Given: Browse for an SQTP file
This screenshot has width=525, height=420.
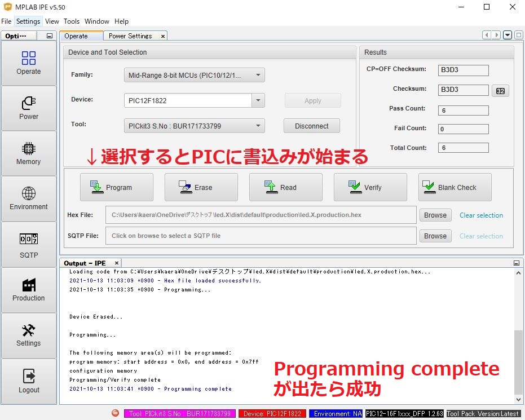Looking at the screenshot, I should pyautogui.click(x=435, y=236).
